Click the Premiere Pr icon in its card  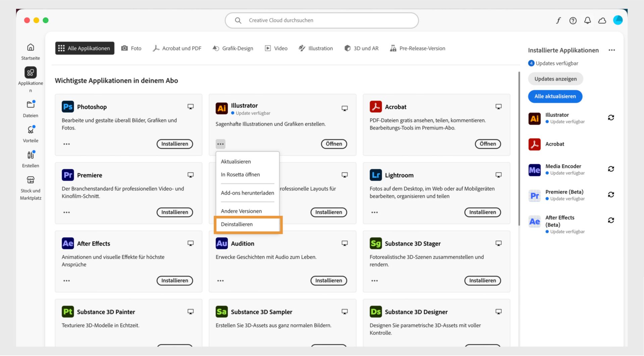(x=68, y=175)
